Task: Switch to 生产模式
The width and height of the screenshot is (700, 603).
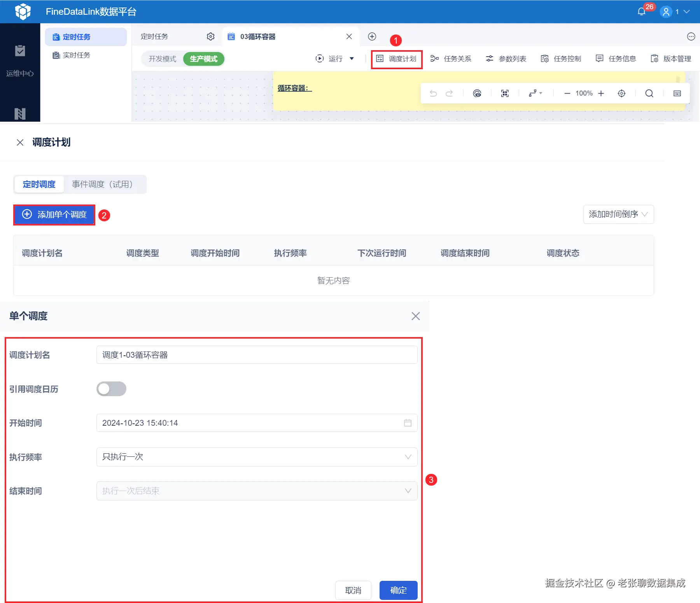Action: [204, 59]
